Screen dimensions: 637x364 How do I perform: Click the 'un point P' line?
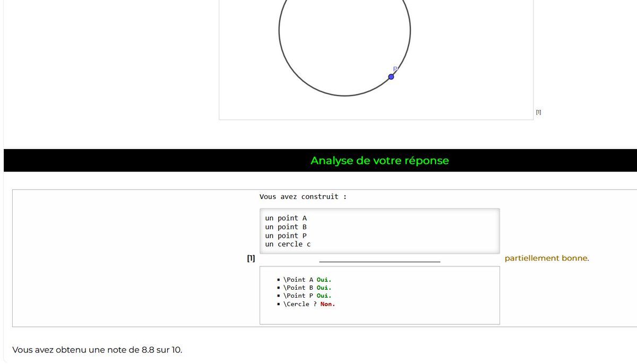286,236
